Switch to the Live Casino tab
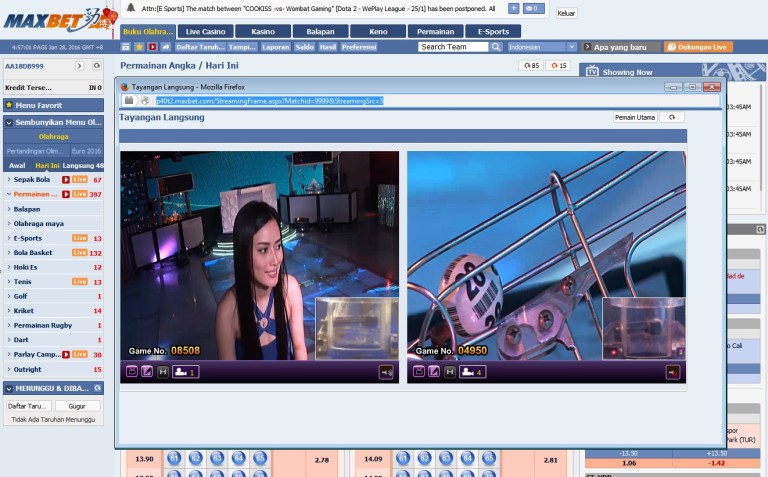Screen dimensions: 768x477 [x=206, y=31]
